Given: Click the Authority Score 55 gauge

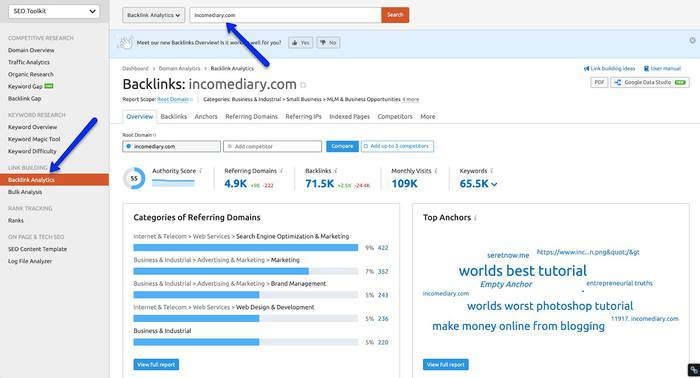Looking at the screenshot, I should click(x=134, y=179).
